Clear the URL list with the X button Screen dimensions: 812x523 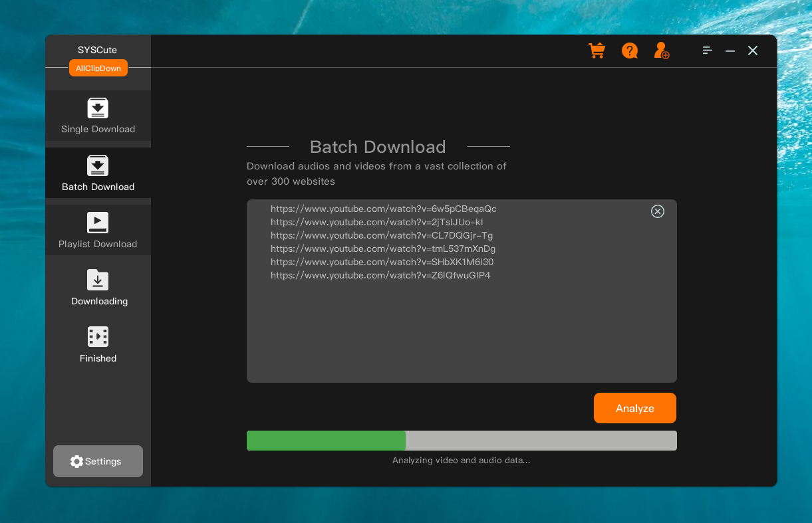657,211
